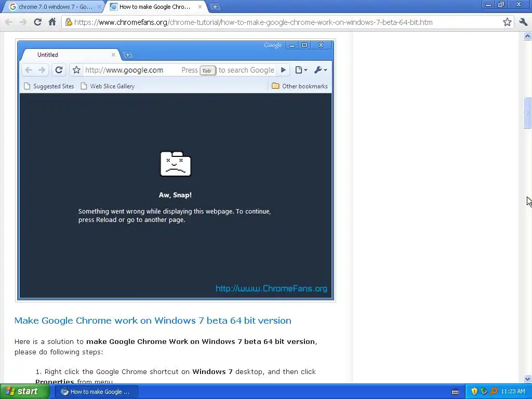Viewport: 532px width, 399px height.
Task: Go back using the browser back arrow
Action: 9,22
